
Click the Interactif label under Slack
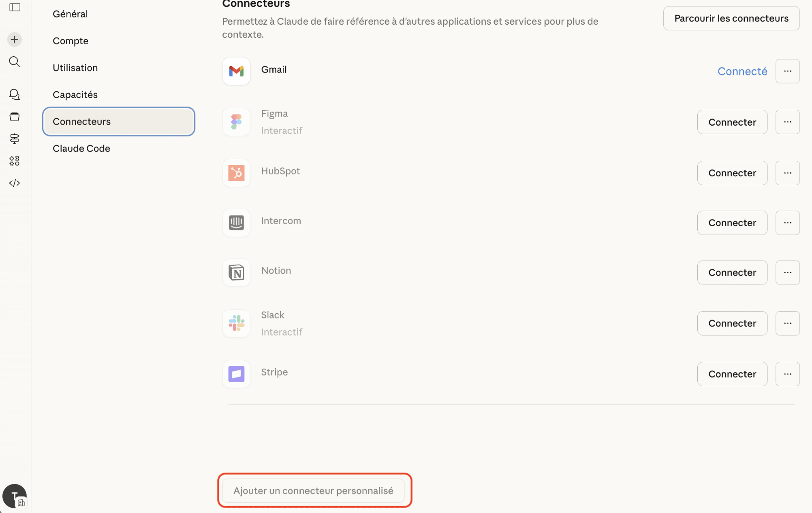282,332
